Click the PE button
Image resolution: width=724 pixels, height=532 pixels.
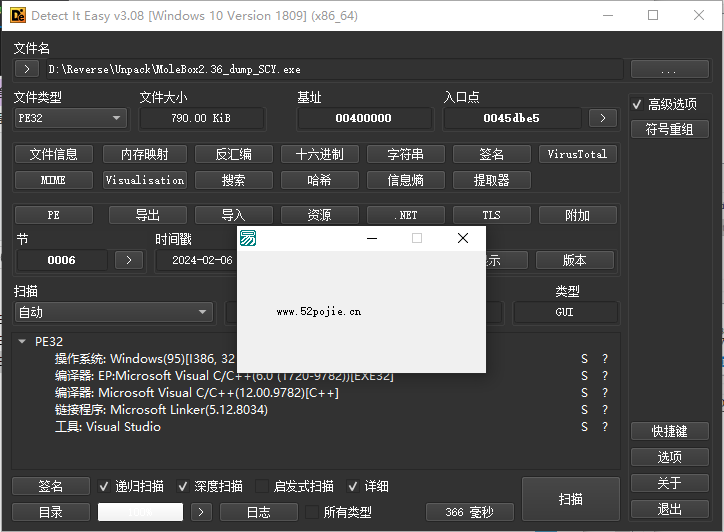tap(54, 215)
